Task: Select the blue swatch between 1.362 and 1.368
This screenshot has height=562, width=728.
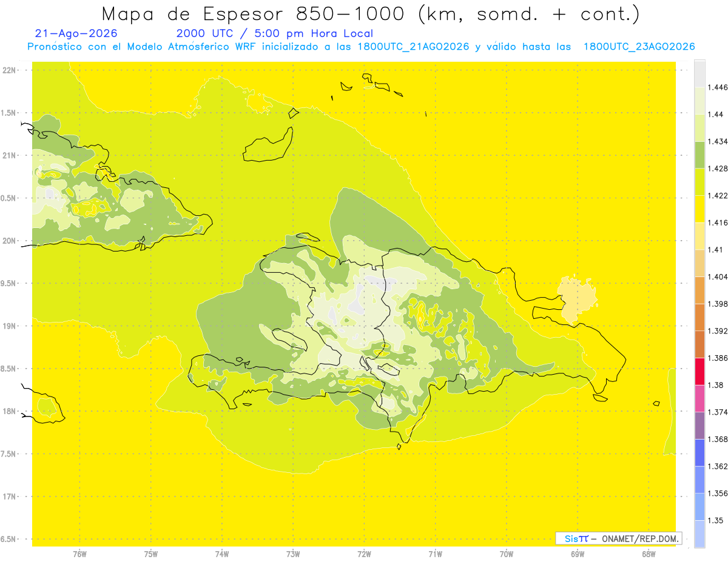Action: pos(699,452)
